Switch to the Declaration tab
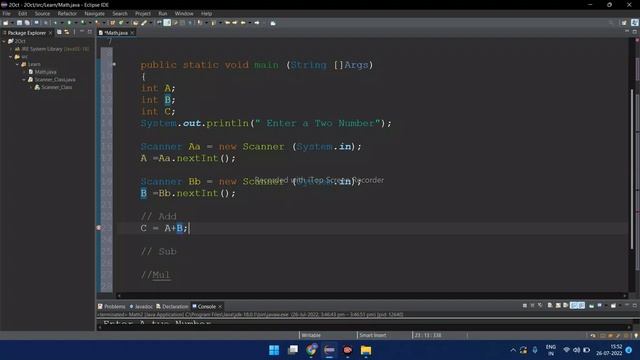 (172, 307)
